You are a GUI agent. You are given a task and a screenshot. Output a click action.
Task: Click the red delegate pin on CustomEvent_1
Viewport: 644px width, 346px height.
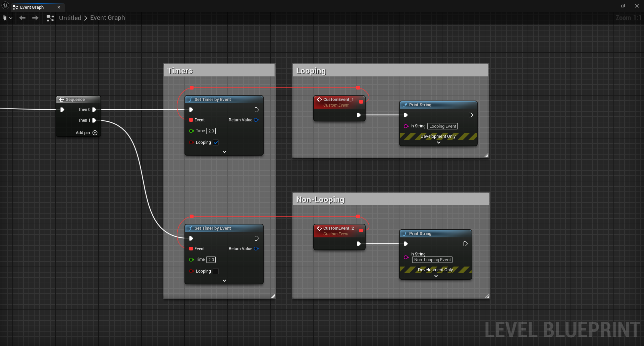coord(361,102)
